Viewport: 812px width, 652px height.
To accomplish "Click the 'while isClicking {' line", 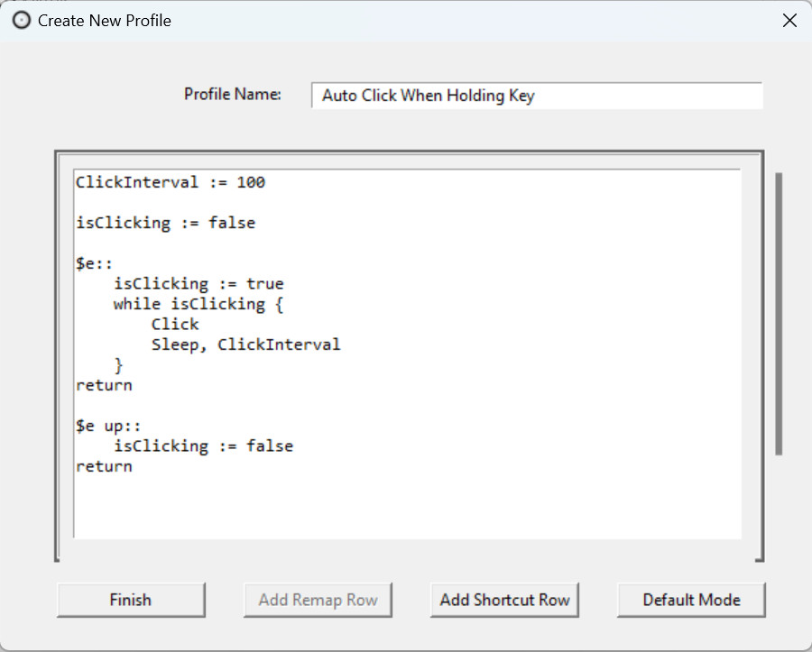I will 198,304.
